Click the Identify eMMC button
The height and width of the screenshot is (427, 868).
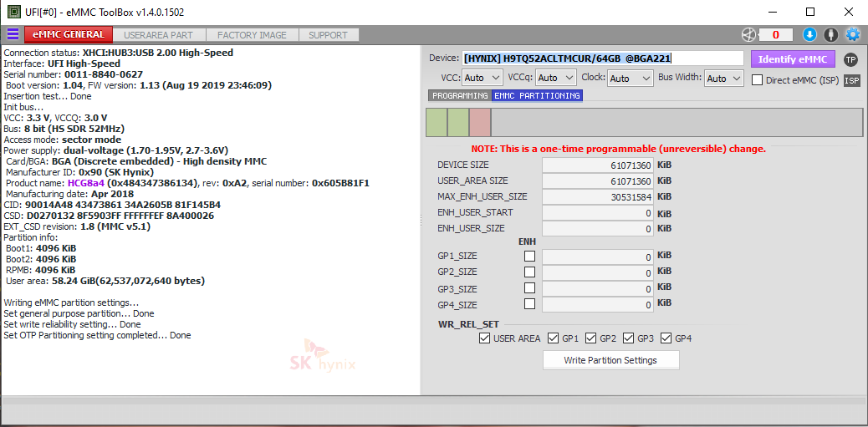pyautogui.click(x=793, y=59)
